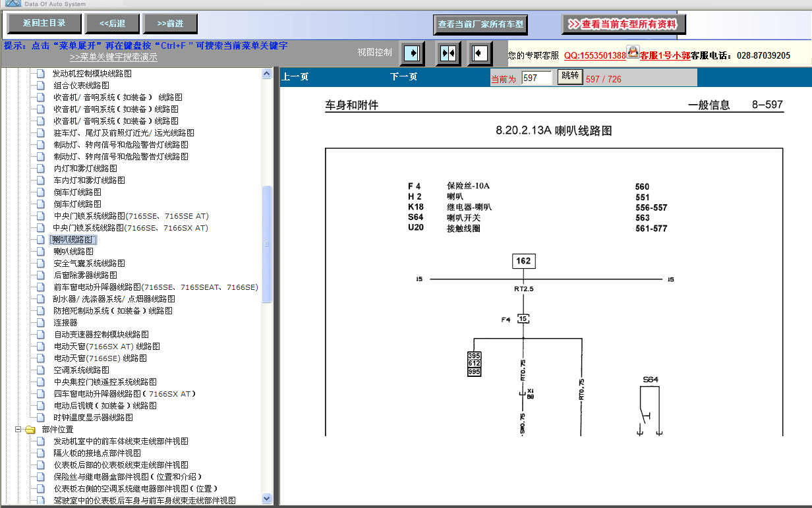Open 内灯和雾灯线路图 tree item
Screen dimensions: 812x508
[85, 169]
